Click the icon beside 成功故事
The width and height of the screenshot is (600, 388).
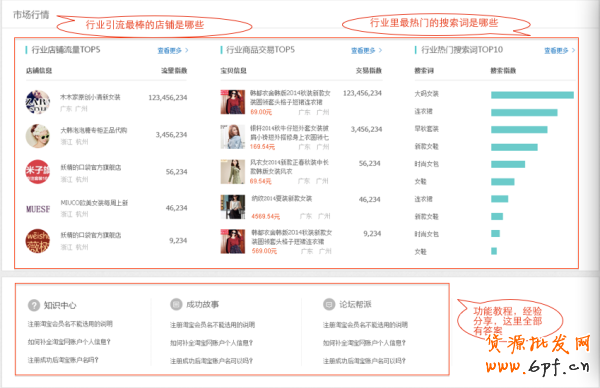[176, 304]
